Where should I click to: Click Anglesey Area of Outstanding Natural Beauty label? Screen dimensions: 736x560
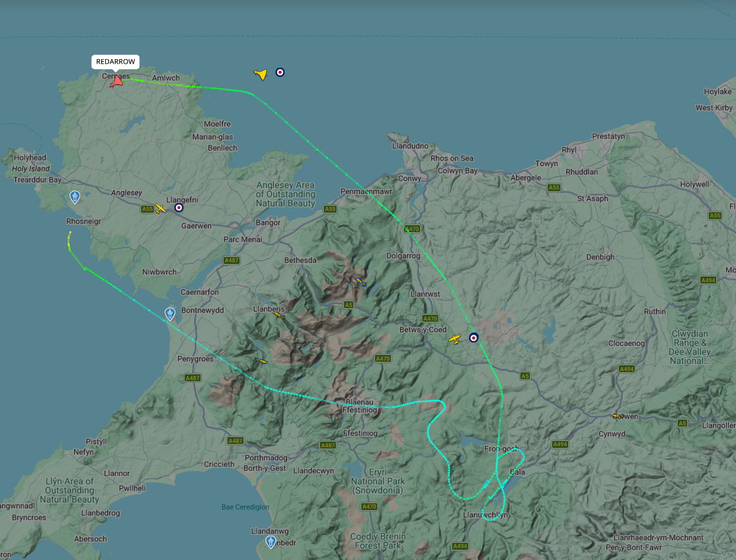[285, 195]
